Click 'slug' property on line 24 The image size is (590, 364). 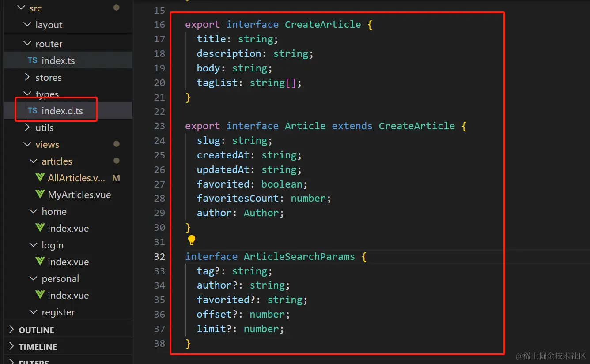coord(208,141)
